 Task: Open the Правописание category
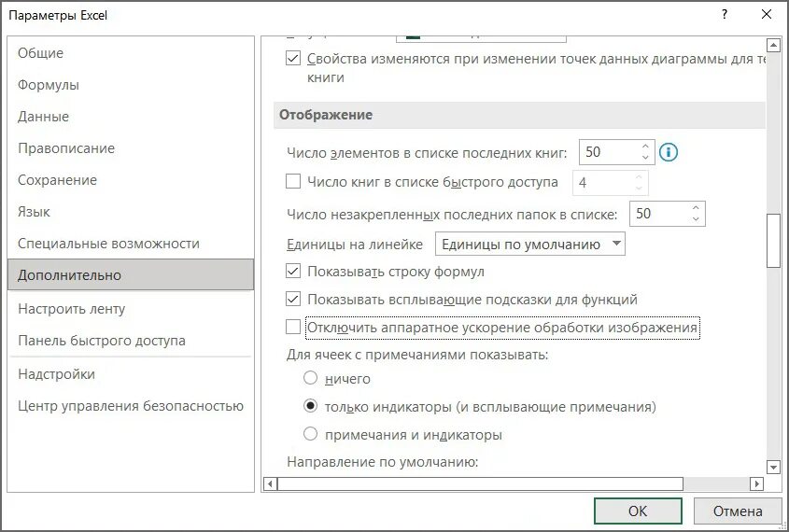tap(131, 147)
